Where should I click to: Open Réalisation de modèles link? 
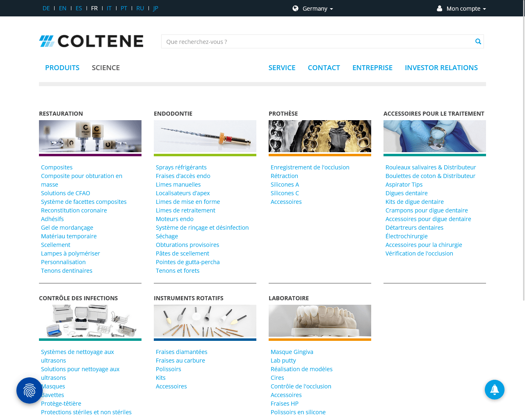pos(301,369)
